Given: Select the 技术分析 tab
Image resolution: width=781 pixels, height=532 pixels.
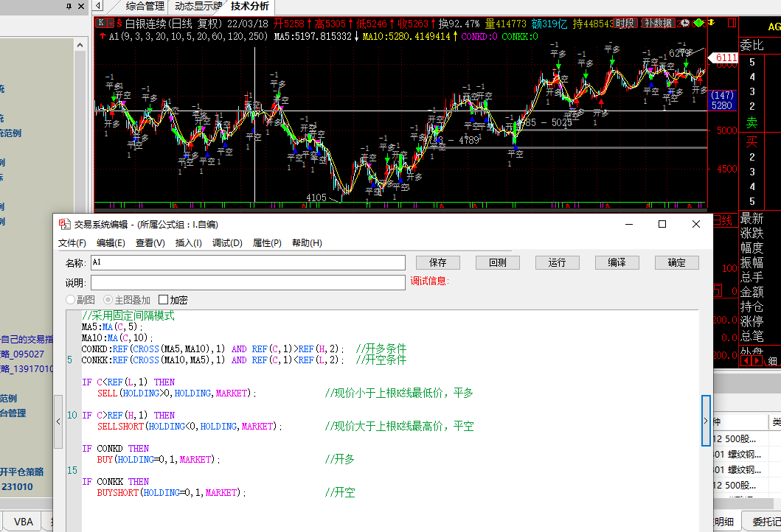Looking at the screenshot, I should pyautogui.click(x=249, y=7).
